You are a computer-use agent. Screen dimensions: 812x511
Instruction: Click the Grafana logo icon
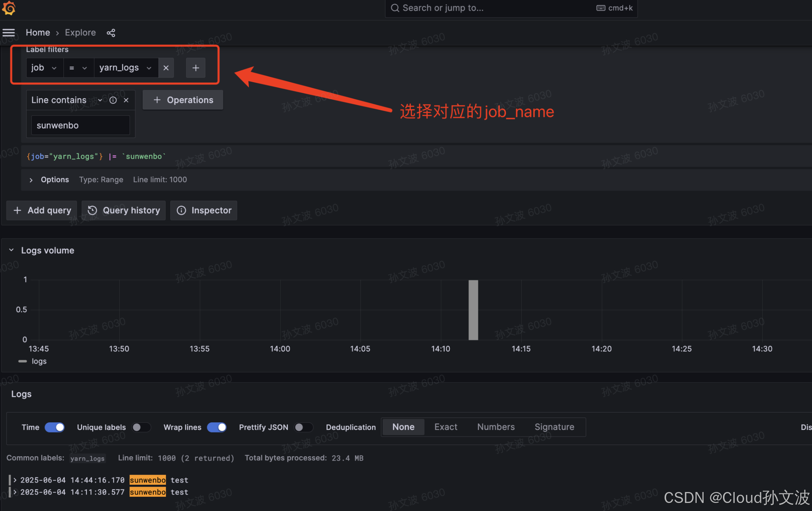click(x=9, y=8)
